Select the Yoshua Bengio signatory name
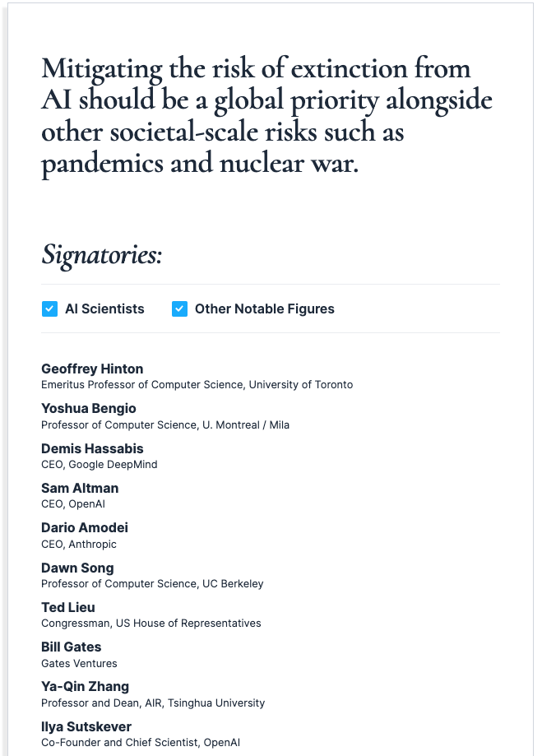Viewport: 542px width, 756px height. (89, 408)
